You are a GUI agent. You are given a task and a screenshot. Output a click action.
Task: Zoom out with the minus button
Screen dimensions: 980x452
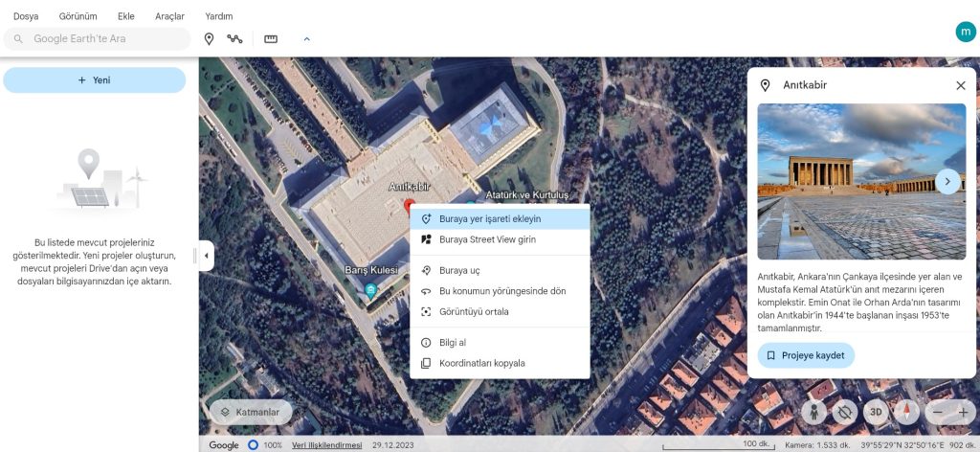click(x=938, y=412)
